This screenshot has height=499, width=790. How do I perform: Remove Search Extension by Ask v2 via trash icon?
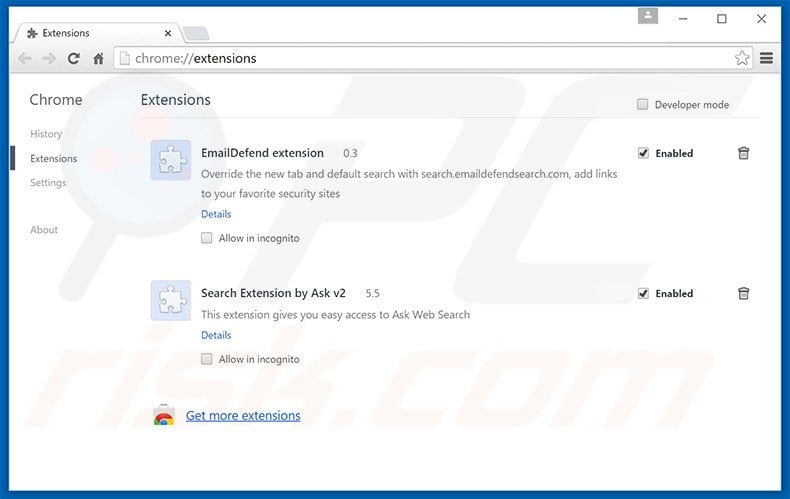pyautogui.click(x=743, y=293)
